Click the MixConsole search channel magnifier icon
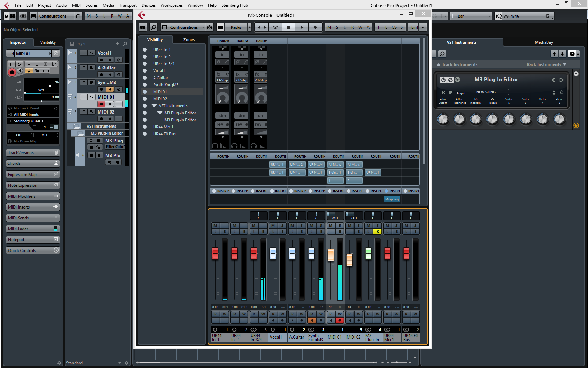This screenshot has height=368, width=588. [154, 27]
